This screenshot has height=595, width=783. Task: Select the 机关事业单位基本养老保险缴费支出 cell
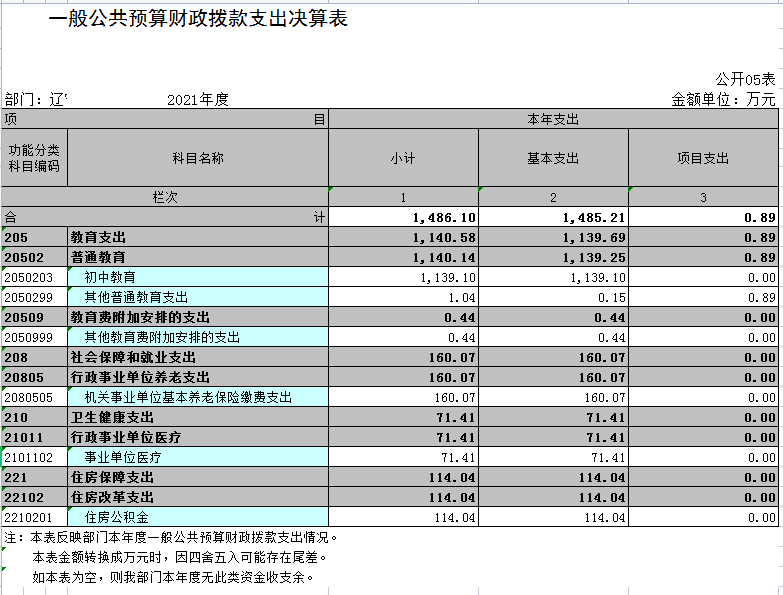pyautogui.click(x=198, y=397)
